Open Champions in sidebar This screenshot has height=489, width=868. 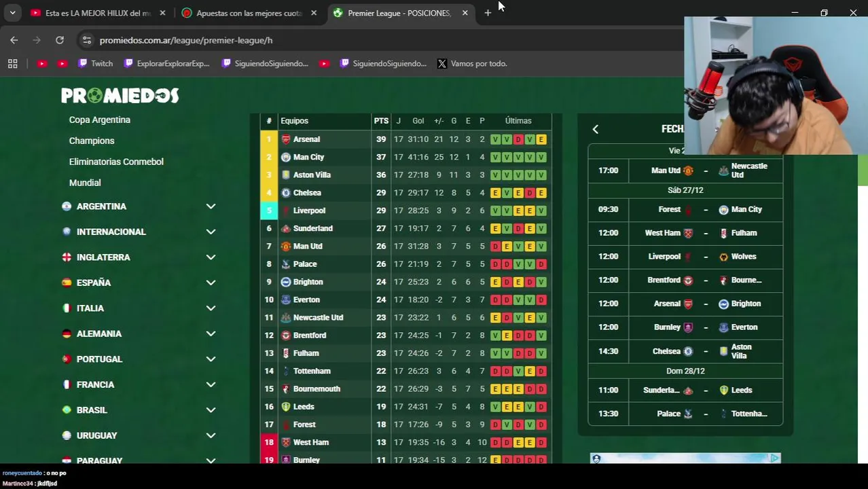[92, 141]
